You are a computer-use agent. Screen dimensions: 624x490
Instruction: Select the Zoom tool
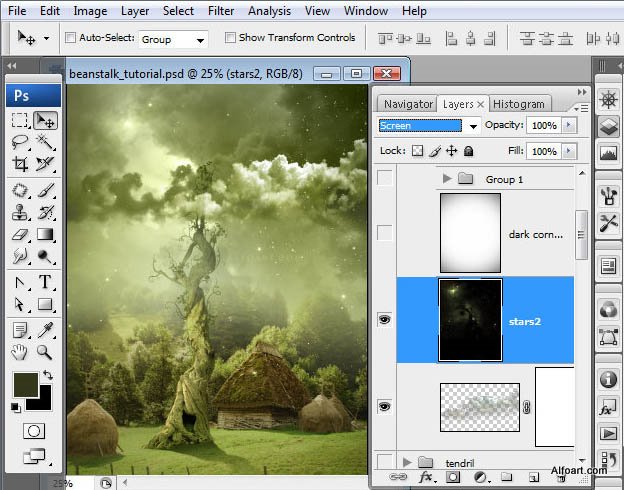[45, 352]
